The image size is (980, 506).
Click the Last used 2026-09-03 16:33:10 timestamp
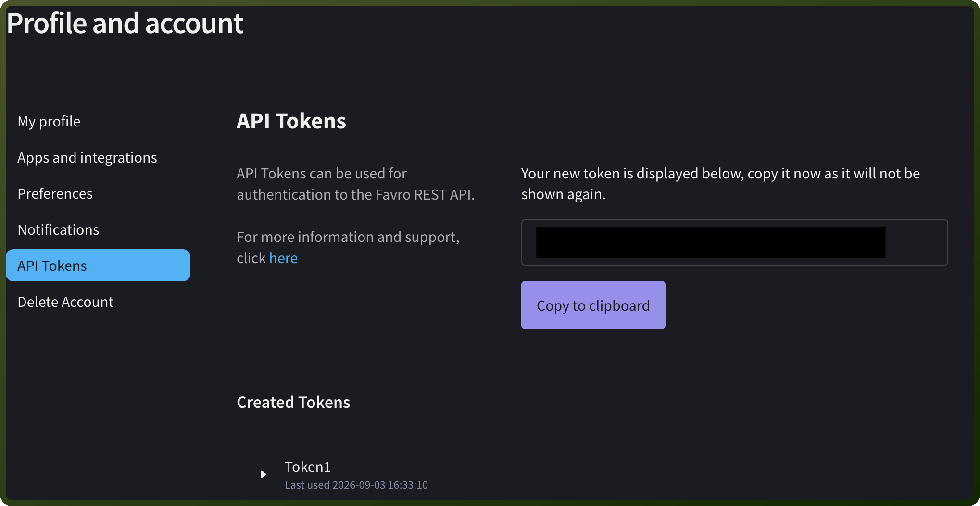pyautogui.click(x=356, y=485)
